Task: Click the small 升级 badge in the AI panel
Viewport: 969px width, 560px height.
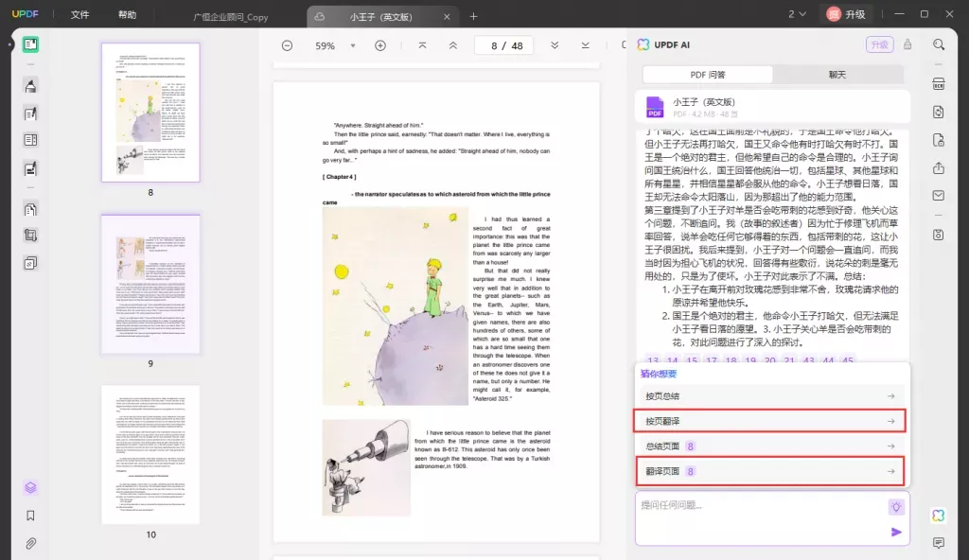Action: coord(879,44)
